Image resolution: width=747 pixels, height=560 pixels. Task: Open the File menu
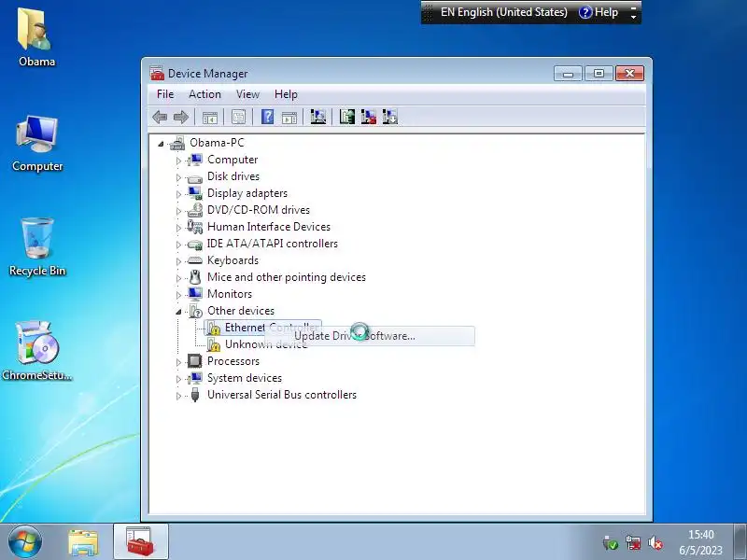pos(165,94)
